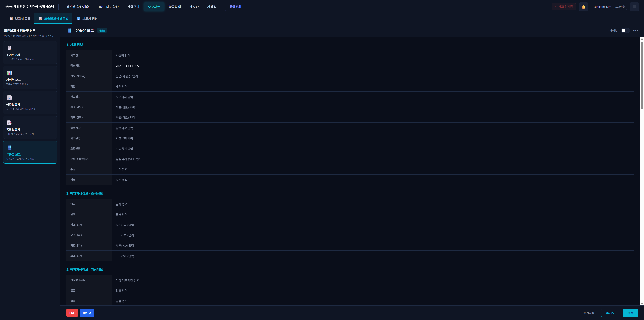Select the 종합보고서 document icon
Viewport: 644px width, 320px height.
(9, 123)
